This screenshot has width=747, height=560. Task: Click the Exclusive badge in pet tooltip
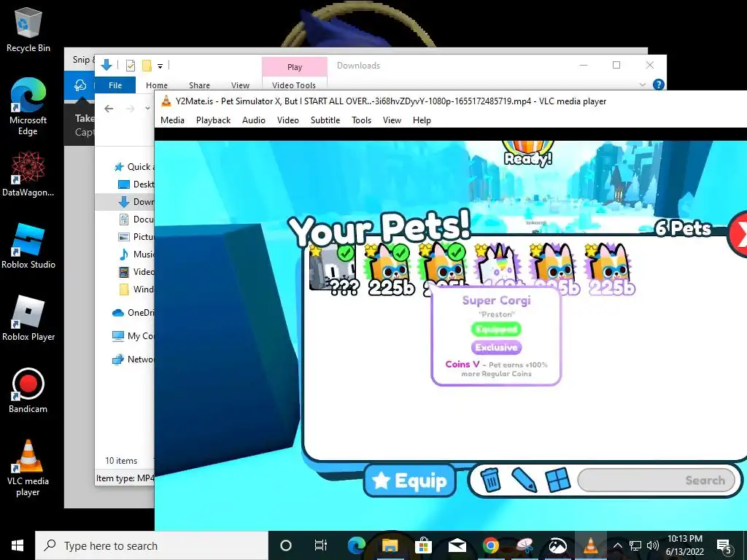[496, 347]
